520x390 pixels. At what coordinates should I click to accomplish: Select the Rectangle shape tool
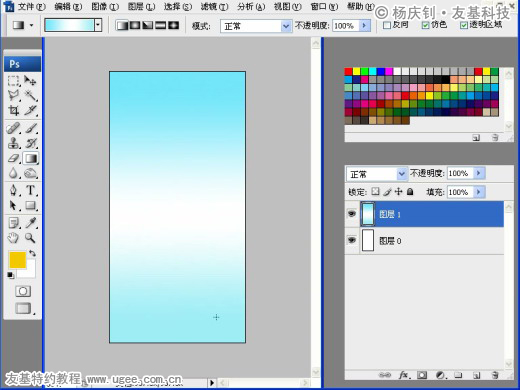tap(30, 205)
